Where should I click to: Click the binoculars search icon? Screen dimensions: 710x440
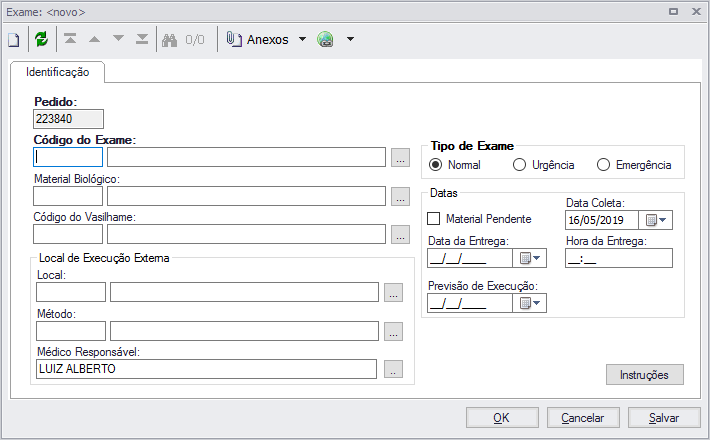coord(170,40)
